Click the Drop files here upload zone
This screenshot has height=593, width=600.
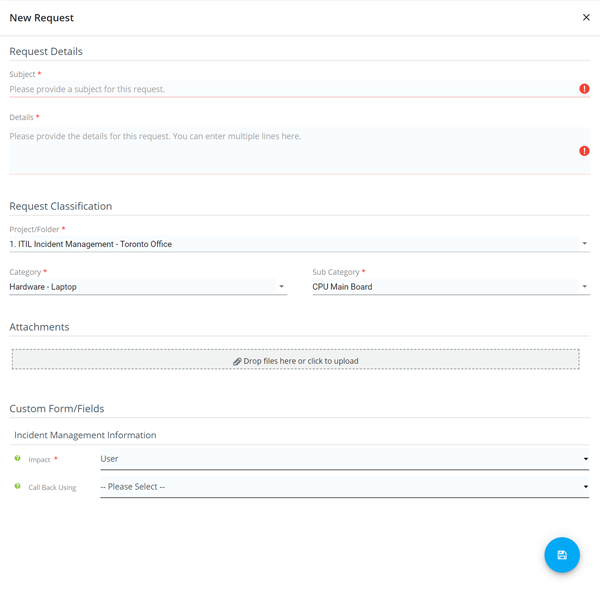(295, 359)
